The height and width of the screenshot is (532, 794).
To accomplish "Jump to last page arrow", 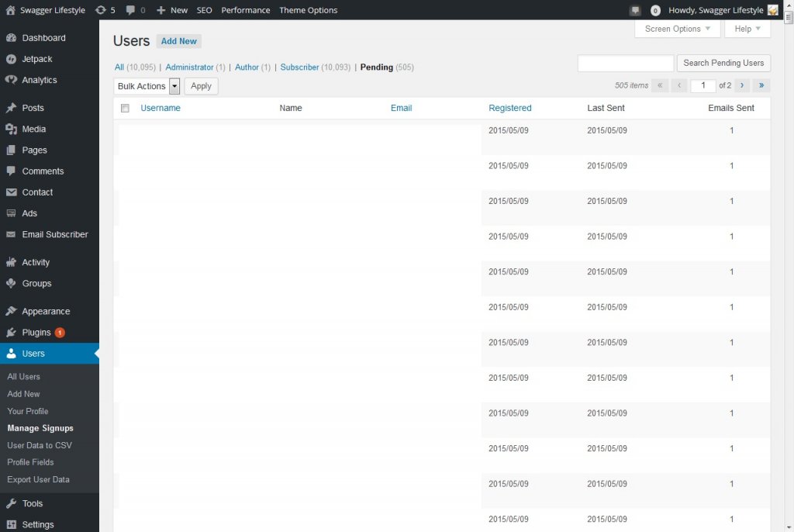I will pyautogui.click(x=761, y=85).
